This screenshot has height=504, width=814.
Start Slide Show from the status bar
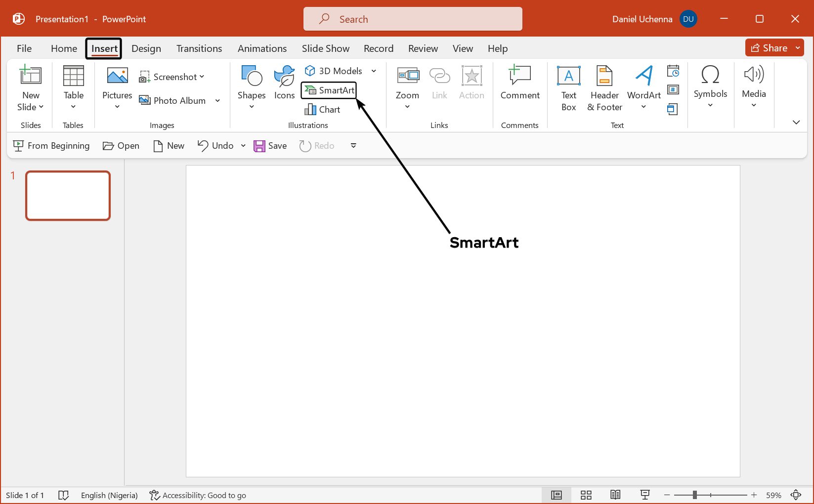coord(644,495)
